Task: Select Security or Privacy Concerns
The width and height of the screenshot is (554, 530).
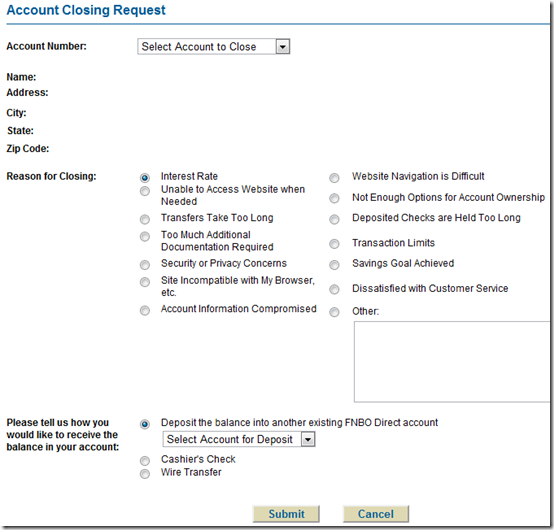Action: pos(145,265)
